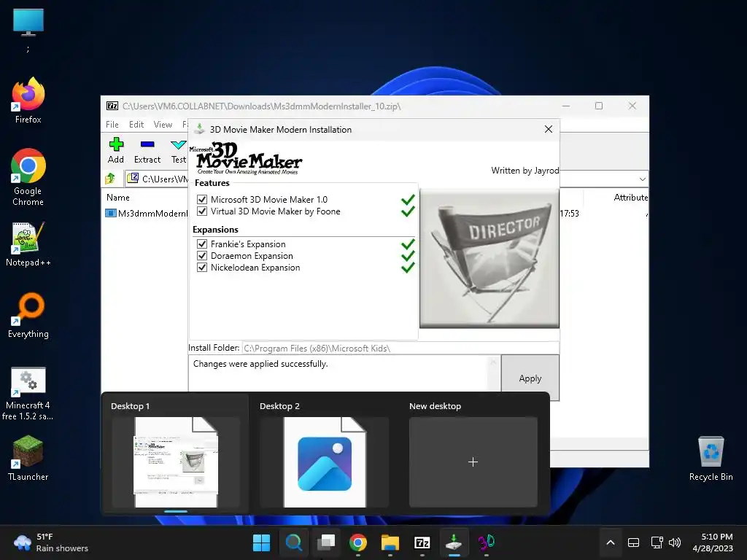
Task: Uncheck Microsoft 3D Movie Maker 1.0
Action: (202, 200)
